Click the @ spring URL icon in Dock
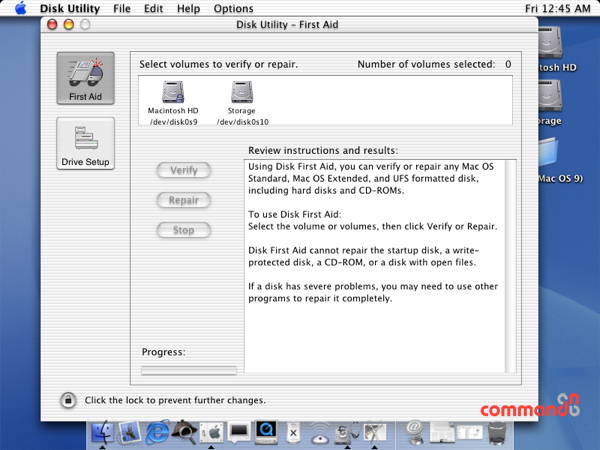This screenshot has width=600, height=450. pyautogui.click(x=414, y=432)
